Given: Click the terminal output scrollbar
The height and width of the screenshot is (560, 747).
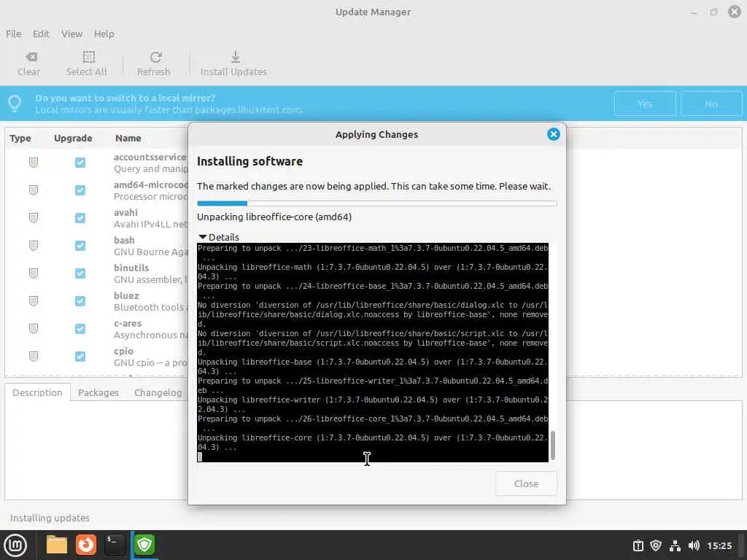Looking at the screenshot, I should tap(553, 446).
